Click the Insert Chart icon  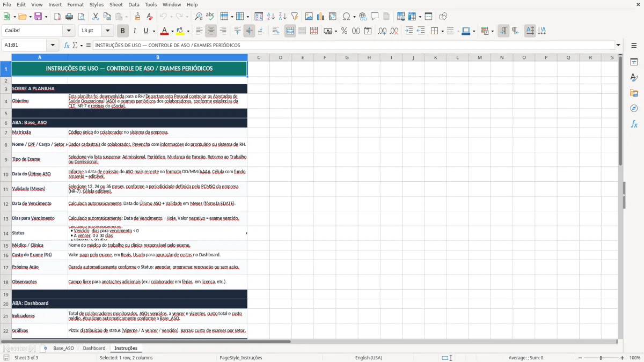click(321, 17)
